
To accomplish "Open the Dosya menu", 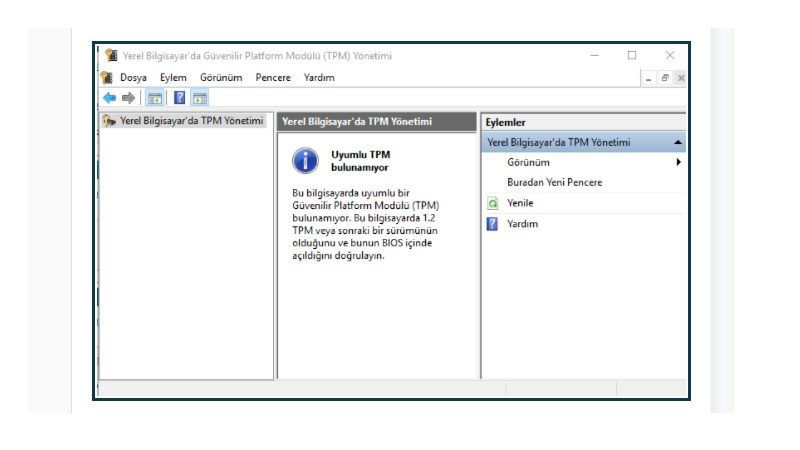I will point(133,78).
